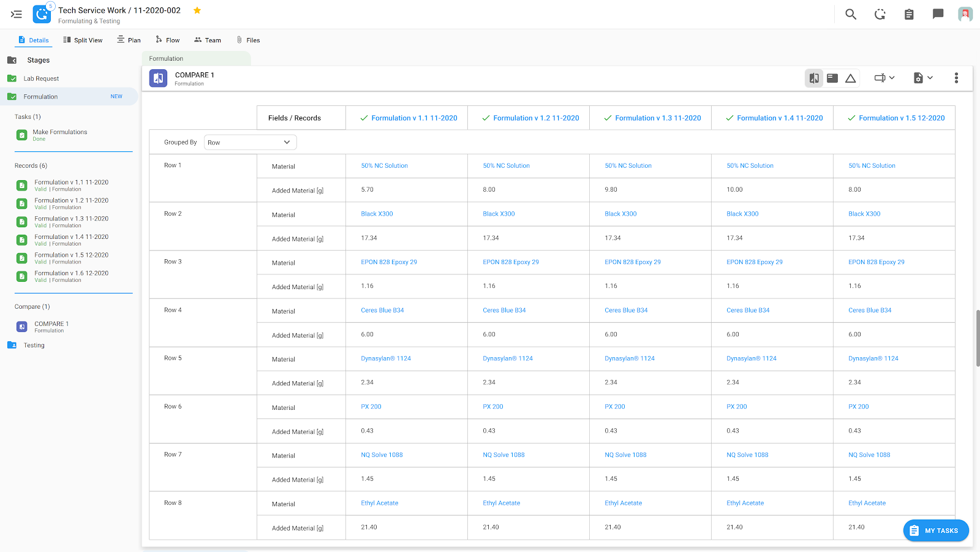This screenshot has width=980, height=552.
Task: Open the Files tab
Action: 248,40
